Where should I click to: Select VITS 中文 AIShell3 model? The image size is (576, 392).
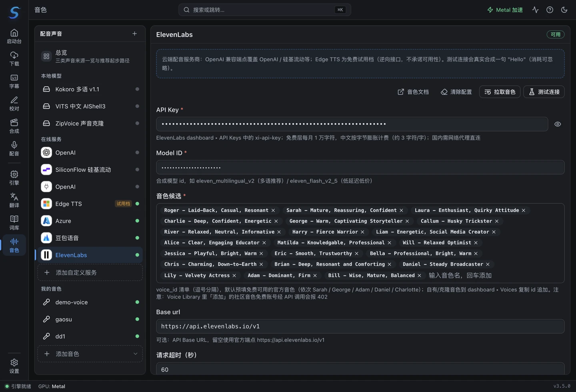[x=90, y=106]
